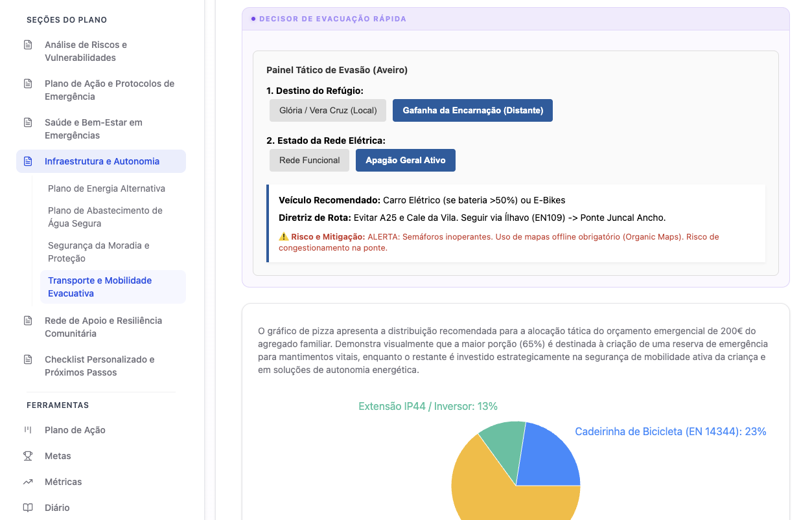Click document icon beside Plano de Ação e Protocolos
The image size is (812, 520).
coord(28,84)
